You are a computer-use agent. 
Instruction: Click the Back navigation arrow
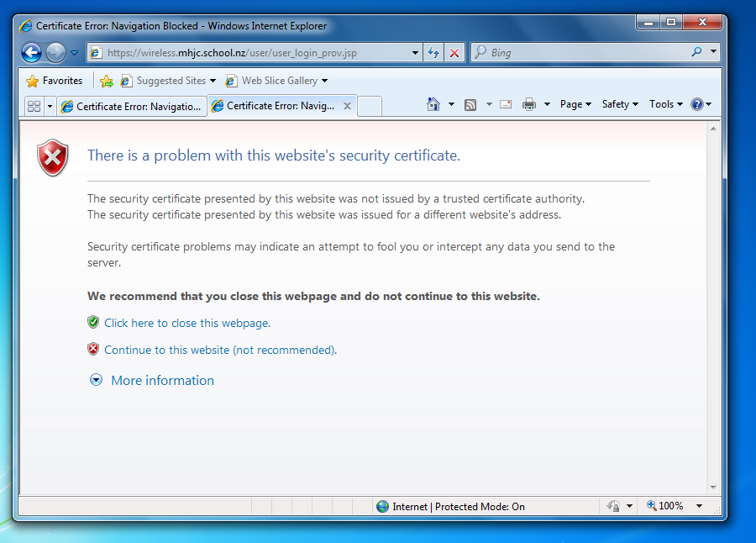point(30,52)
